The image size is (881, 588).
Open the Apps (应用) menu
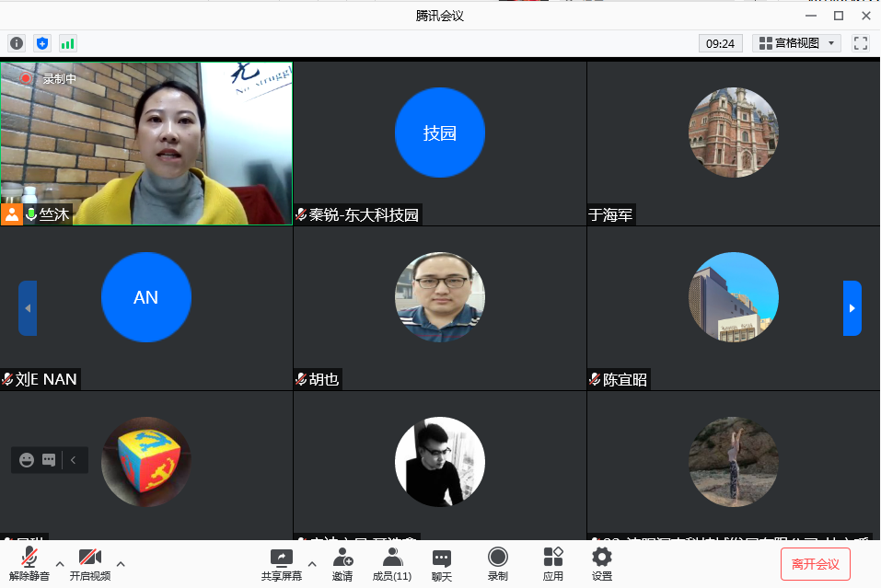(552, 564)
